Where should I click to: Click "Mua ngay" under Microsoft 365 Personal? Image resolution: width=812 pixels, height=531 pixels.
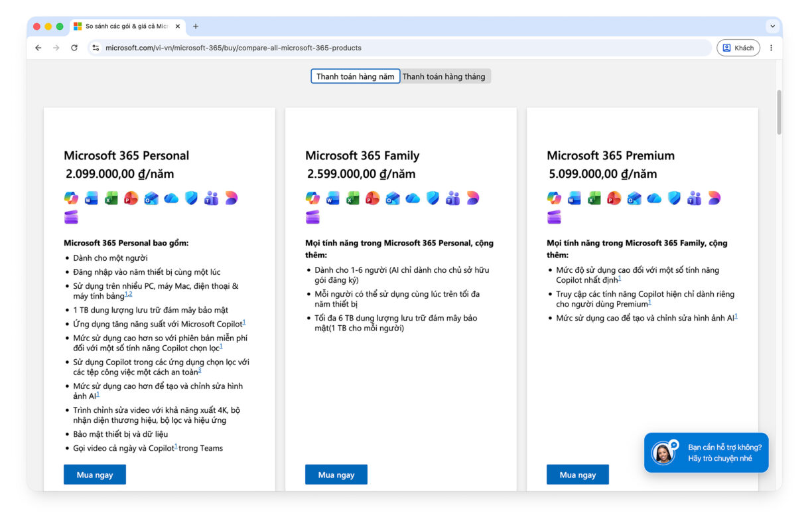pos(95,475)
